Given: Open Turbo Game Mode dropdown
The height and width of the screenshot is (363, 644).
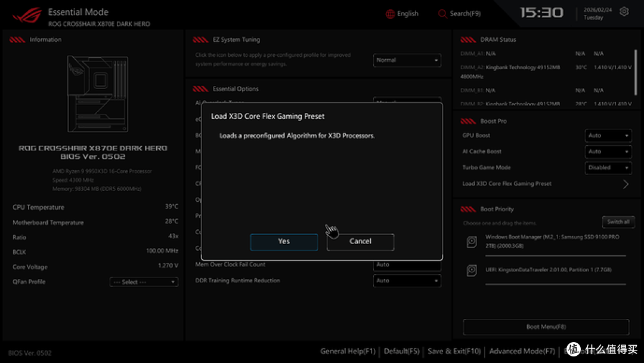Looking at the screenshot, I should pyautogui.click(x=608, y=168).
